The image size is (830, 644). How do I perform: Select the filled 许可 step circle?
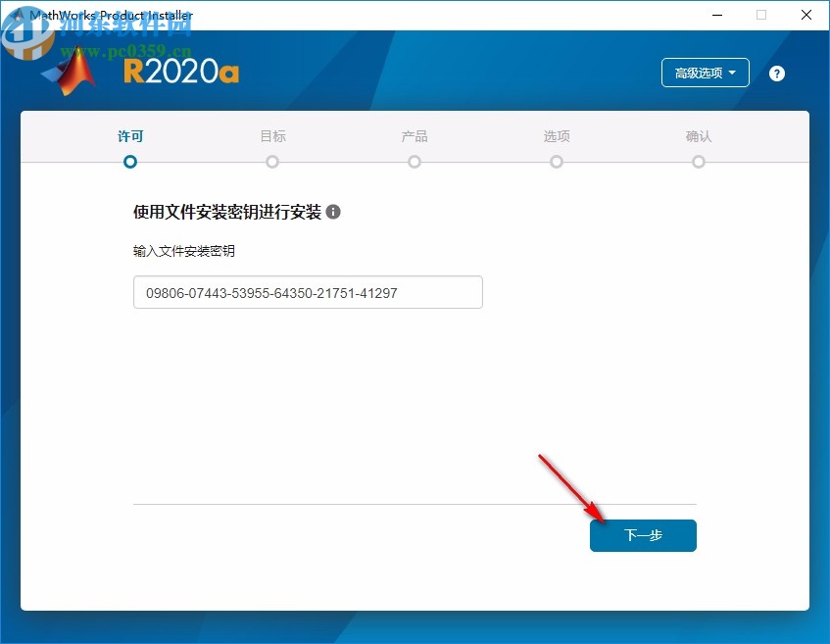129,161
